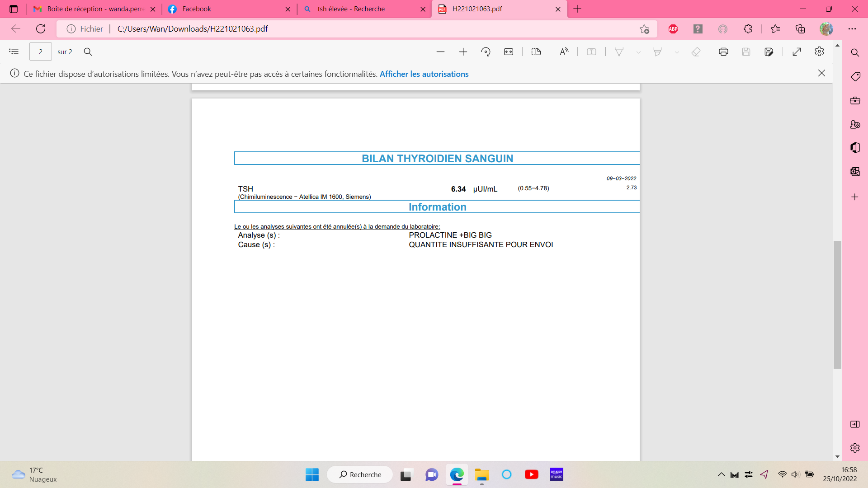
Task: Expand the draw tool options dropdown
Action: [638, 52]
